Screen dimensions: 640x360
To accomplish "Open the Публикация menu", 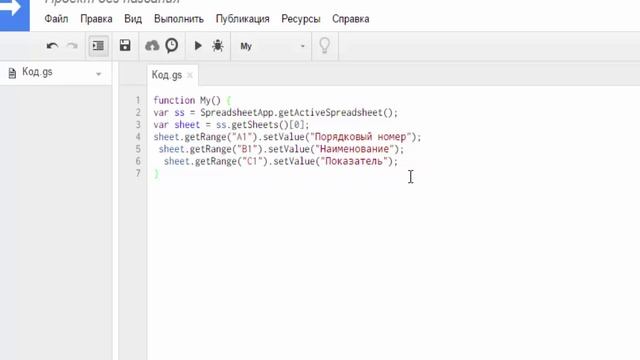I will [x=242, y=19].
